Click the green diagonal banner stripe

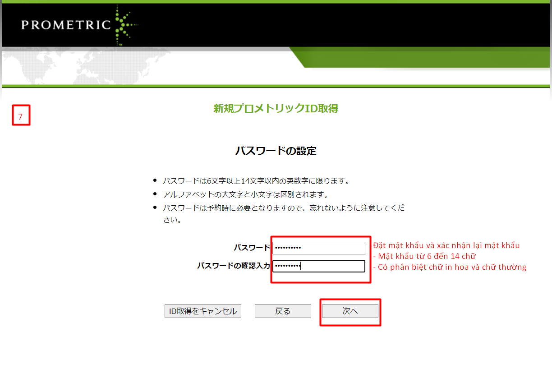coord(406,58)
